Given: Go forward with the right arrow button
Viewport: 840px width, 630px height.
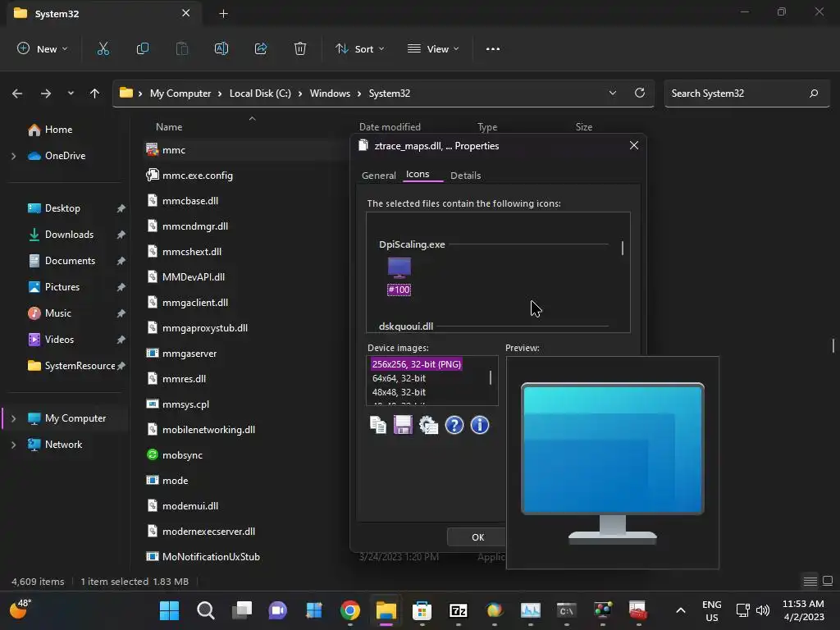Looking at the screenshot, I should click(x=46, y=94).
